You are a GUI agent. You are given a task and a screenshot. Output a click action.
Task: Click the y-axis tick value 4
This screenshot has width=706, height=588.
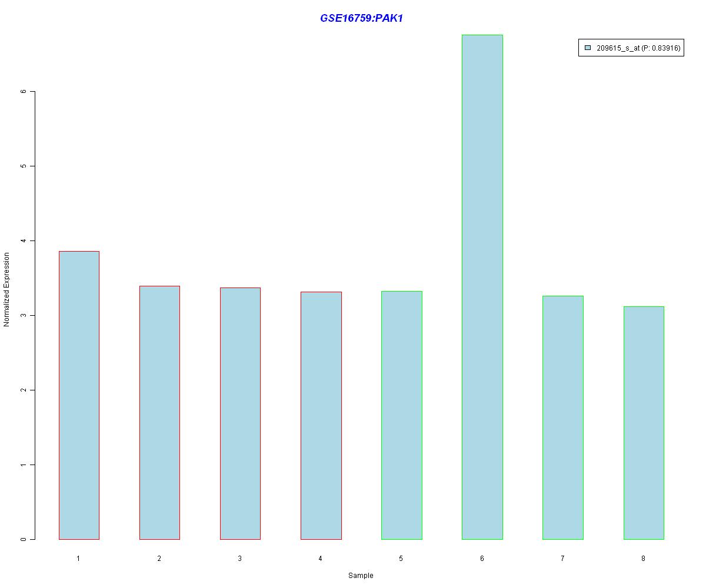(24, 241)
